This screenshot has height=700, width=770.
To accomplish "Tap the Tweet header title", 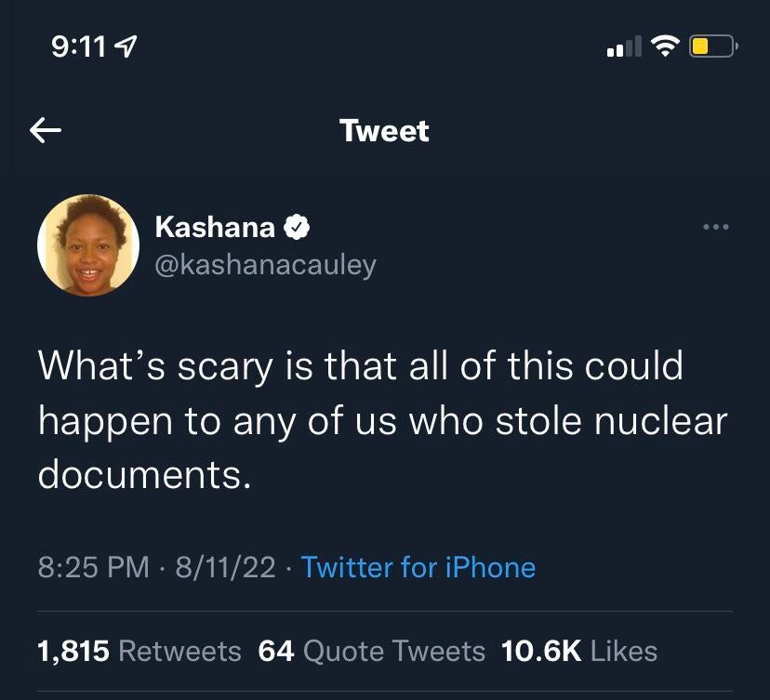I will coord(384,130).
